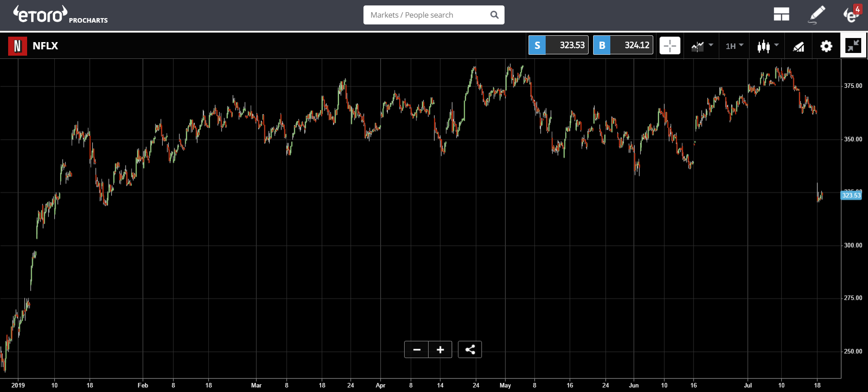Open the candlestick chart type dropdown

click(768, 46)
